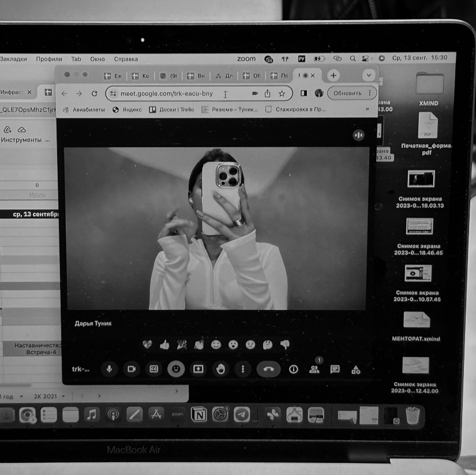Send thumbs up reaction
Viewport: 476px width, 475px height.
pos(164,345)
